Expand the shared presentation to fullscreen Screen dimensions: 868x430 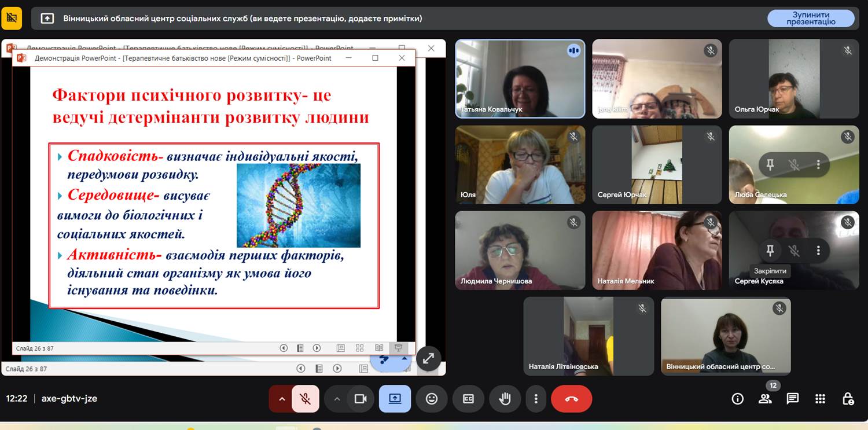point(428,359)
